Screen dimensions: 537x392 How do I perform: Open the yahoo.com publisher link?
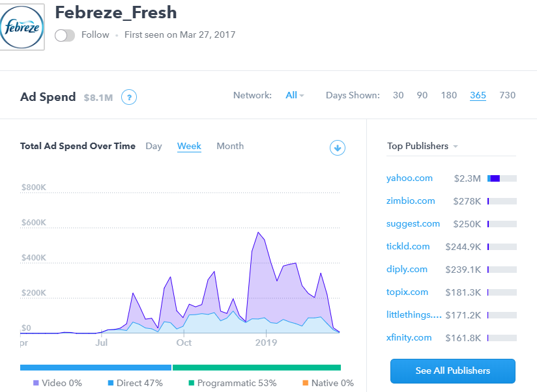[x=409, y=178]
